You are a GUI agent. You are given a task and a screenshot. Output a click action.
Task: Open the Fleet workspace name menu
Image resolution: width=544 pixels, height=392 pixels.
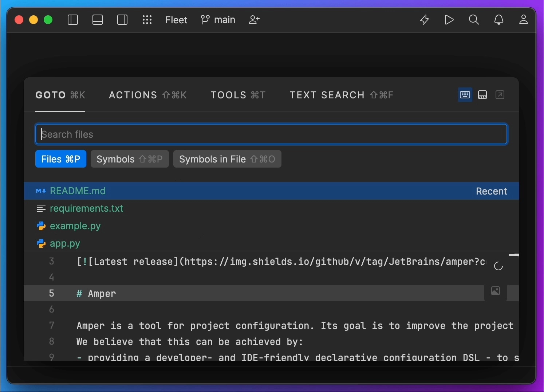176,20
